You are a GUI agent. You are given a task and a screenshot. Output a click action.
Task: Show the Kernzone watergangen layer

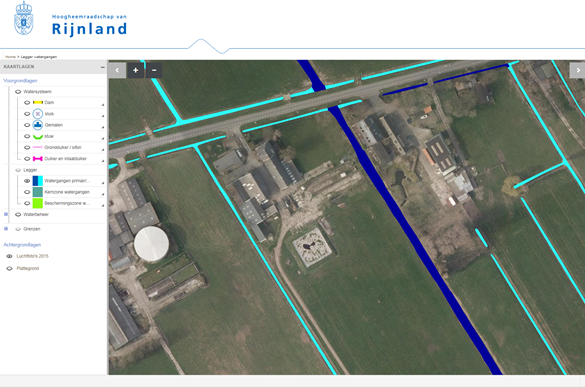tap(27, 192)
